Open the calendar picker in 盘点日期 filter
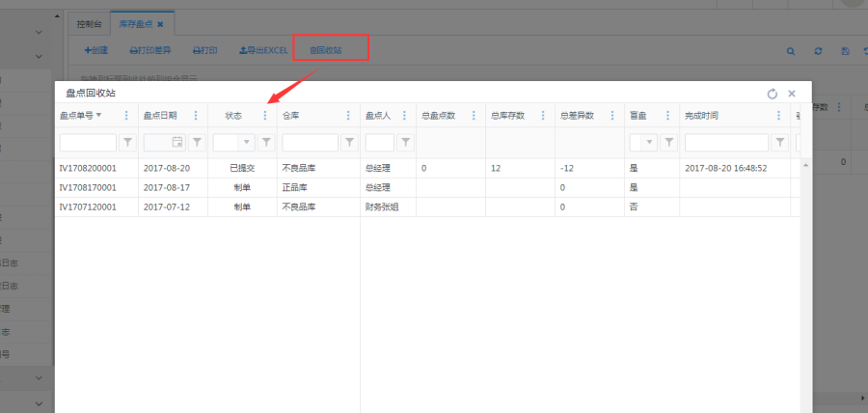The width and height of the screenshot is (868, 413). click(x=176, y=143)
